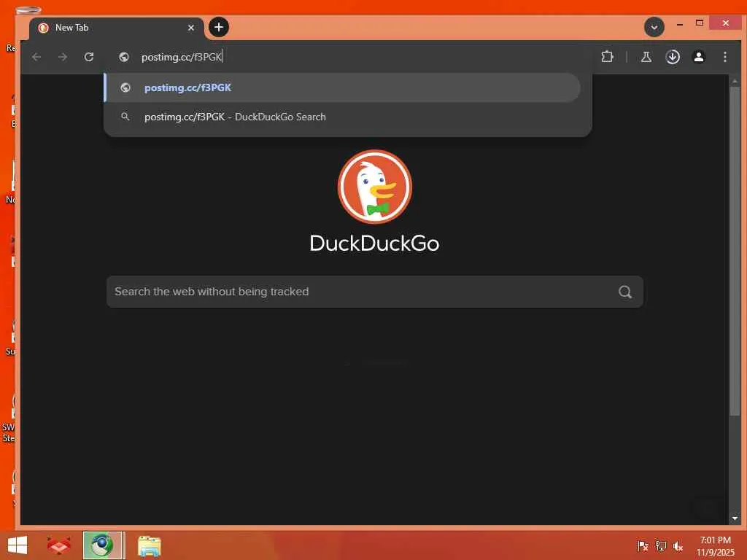Click the globe icon in the address bar
This screenshot has height=560, width=747.
(x=124, y=57)
